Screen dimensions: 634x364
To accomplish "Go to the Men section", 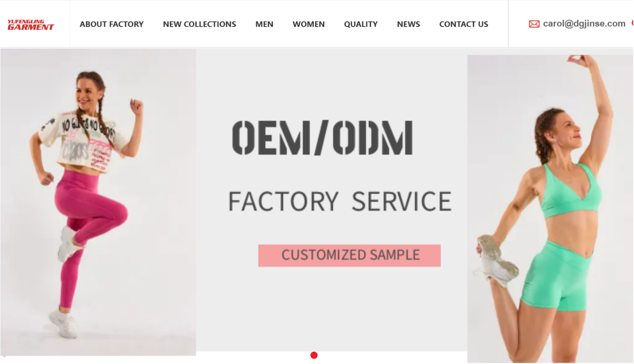I will coord(264,24).
